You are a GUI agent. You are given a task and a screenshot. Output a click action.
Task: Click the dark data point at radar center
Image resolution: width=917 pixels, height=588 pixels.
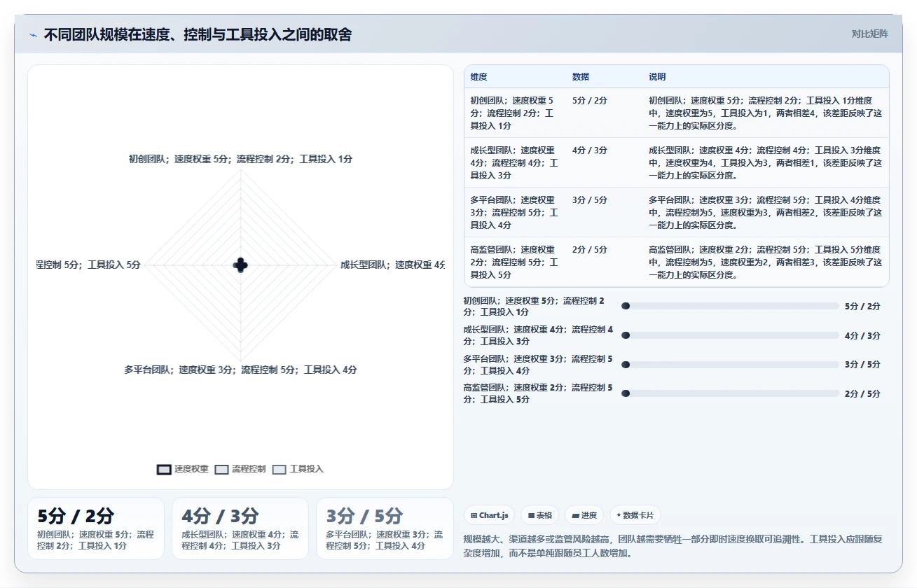coord(240,265)
